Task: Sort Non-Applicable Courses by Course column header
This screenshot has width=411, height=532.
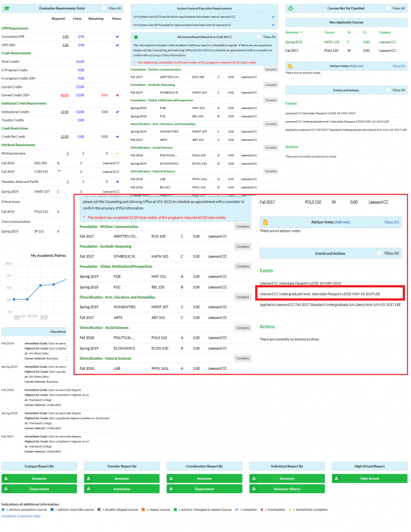Action: [x=329, y=32]
